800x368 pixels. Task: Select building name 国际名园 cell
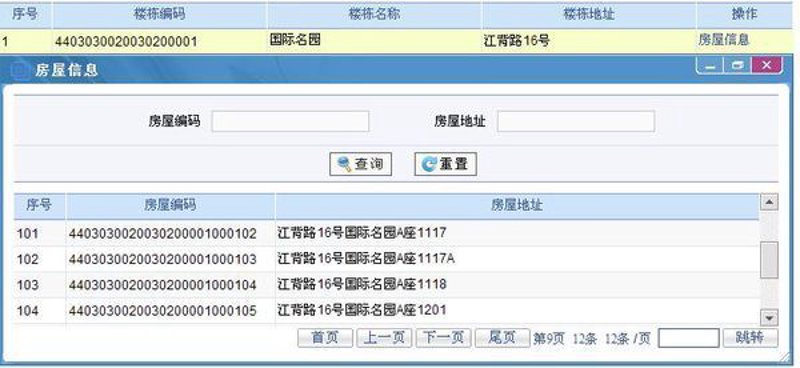tap(295, 40)
